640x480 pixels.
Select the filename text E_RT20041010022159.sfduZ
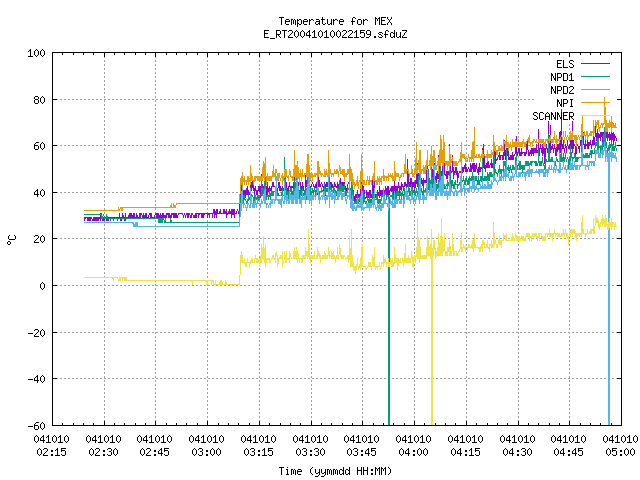335,34
